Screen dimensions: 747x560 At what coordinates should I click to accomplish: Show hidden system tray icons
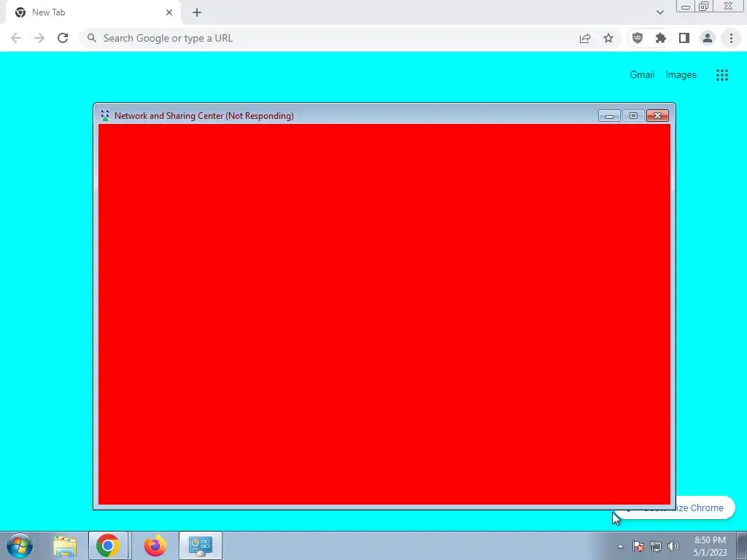620,546
